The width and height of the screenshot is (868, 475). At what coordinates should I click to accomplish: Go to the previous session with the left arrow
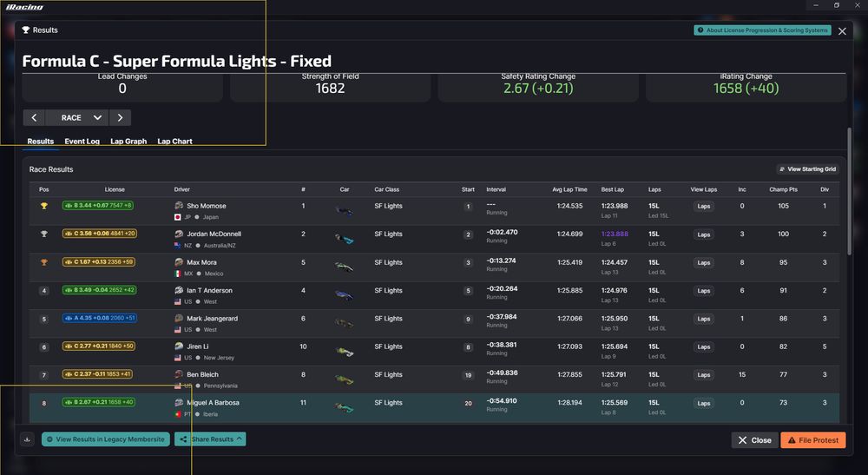[x=35, y=118]
